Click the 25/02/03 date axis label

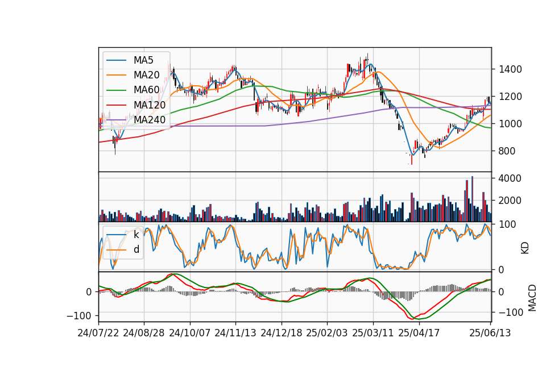pos(327,333)
